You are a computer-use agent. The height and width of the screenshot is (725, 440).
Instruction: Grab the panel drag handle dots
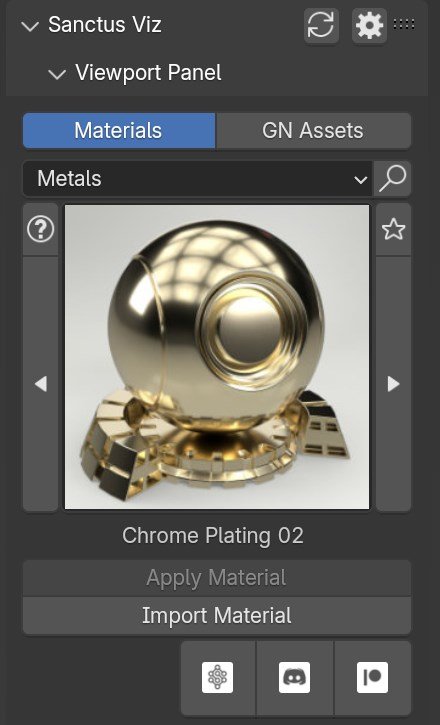tap(404, 25)
